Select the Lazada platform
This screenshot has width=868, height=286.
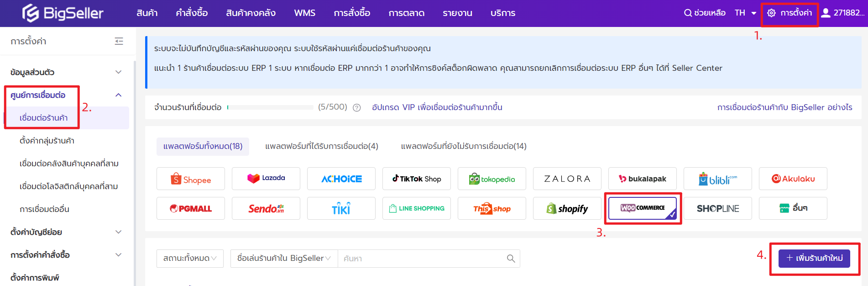266,179
